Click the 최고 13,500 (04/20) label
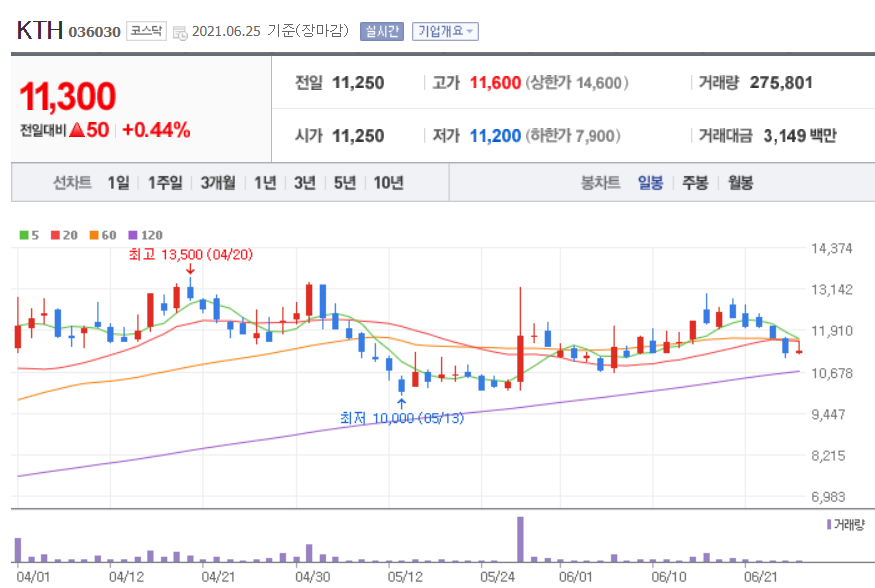The image size is (875, 588). point(191,254)
